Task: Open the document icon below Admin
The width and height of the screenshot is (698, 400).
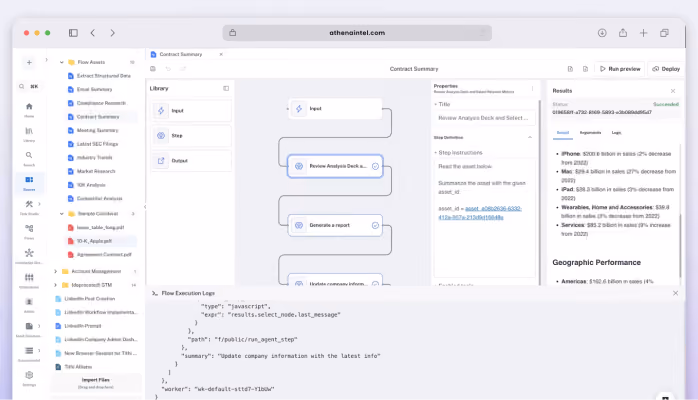Action: (x=29, y=326)
